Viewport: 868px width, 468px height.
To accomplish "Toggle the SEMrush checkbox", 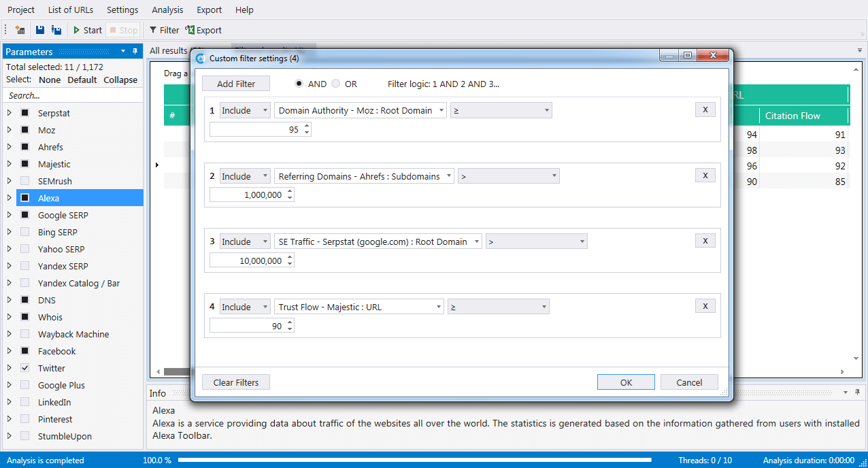I will click(x=25, y=181).
